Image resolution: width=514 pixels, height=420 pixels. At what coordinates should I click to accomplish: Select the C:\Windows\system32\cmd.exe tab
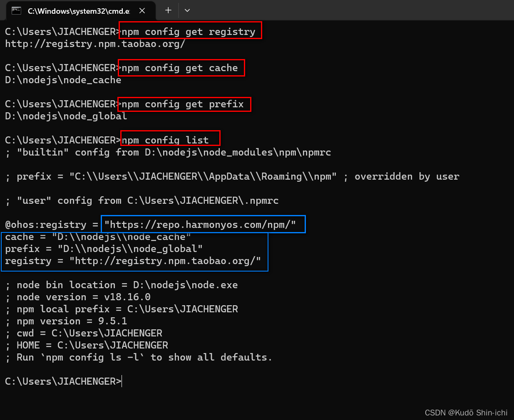pyautogui.click(x=81, y=11)
